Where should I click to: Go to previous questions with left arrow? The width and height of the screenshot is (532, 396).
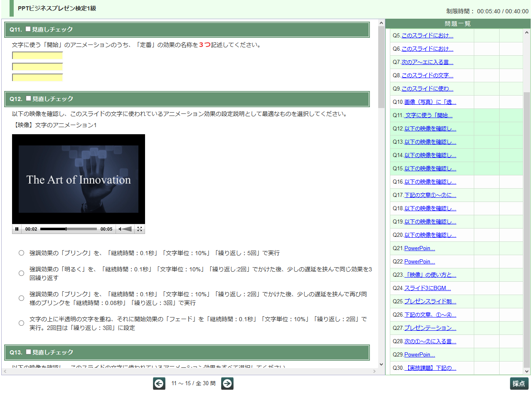pyautogui.click(x=159, y=384)
